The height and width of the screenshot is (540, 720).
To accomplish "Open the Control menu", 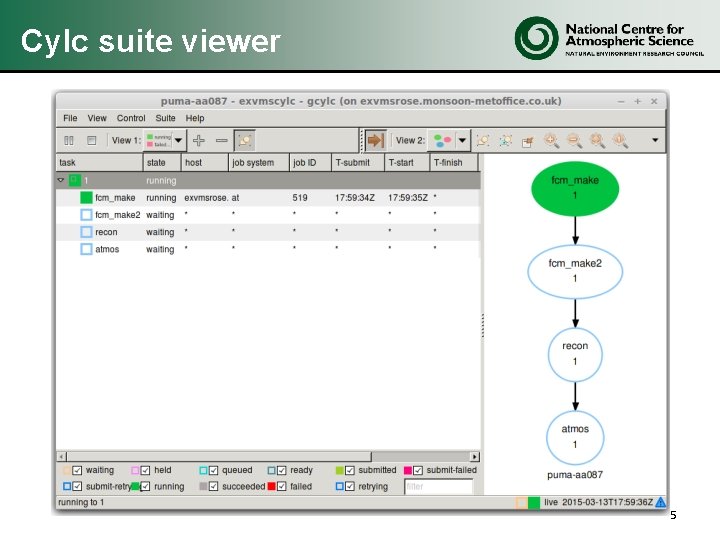I will [131, 118].
